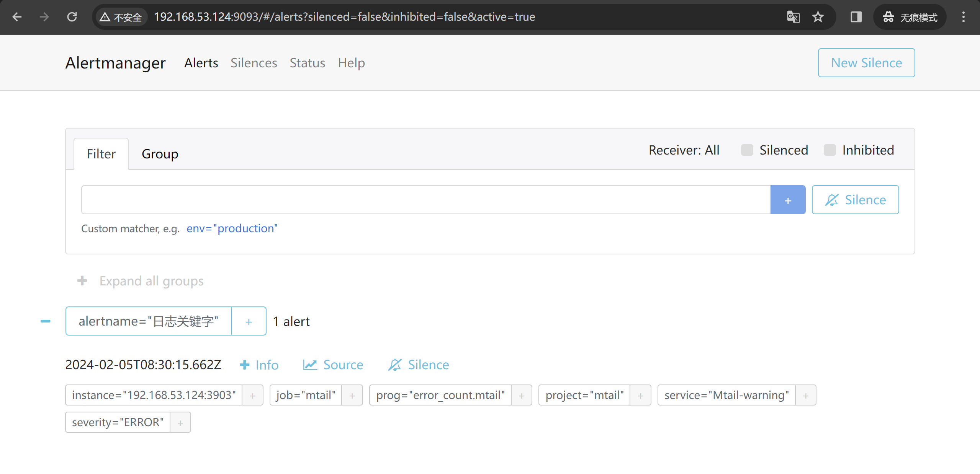Click plus icon beside severity="ERROR" label
The height and width of the screenshot is (474, 980).
point(180,422)
